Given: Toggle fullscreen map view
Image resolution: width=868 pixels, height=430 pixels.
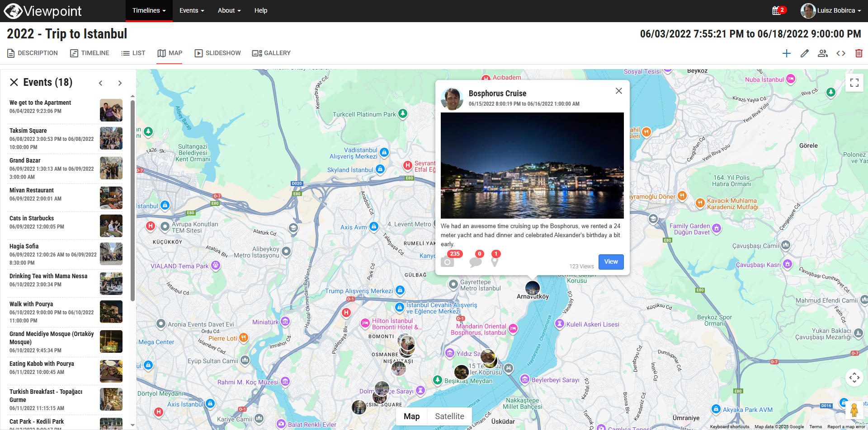Looking at the screenshot, I should point(854,83).
